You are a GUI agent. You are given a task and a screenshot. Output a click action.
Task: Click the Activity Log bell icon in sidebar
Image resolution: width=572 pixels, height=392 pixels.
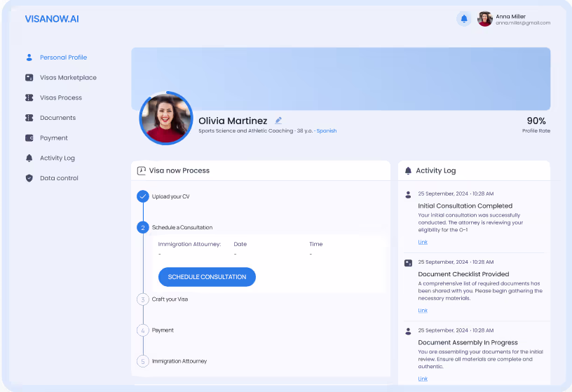pyautogui.click(x=29, y=158)
